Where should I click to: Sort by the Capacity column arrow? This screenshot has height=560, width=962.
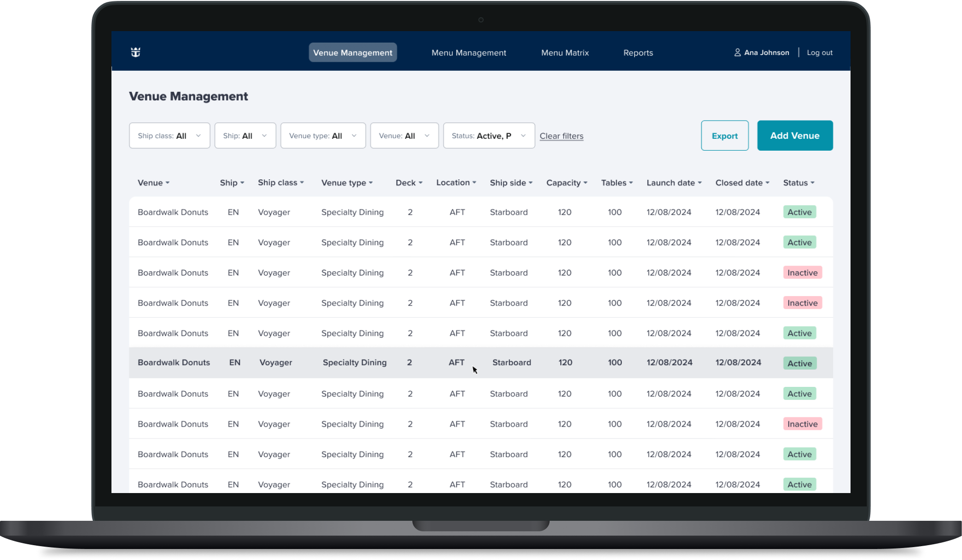pyautogui.click(x=586, y=183)
